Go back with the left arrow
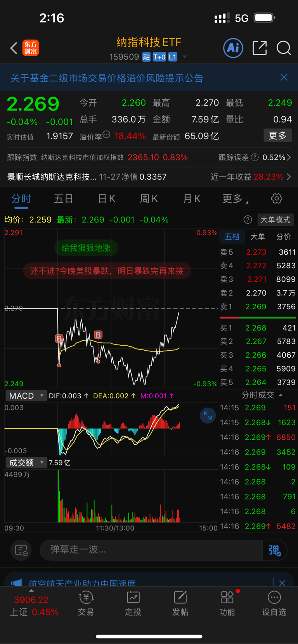298x644 pixels. point(14,48)
